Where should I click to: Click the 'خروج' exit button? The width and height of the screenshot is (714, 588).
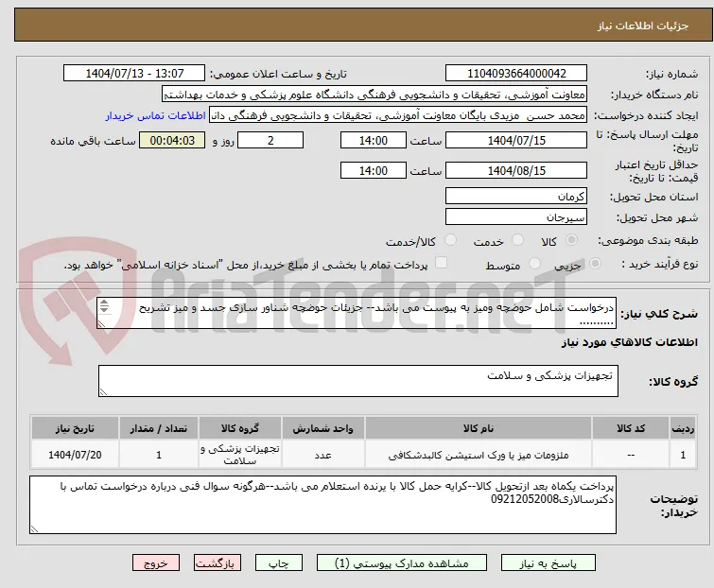pyautogui.click(x=156, y=563)
